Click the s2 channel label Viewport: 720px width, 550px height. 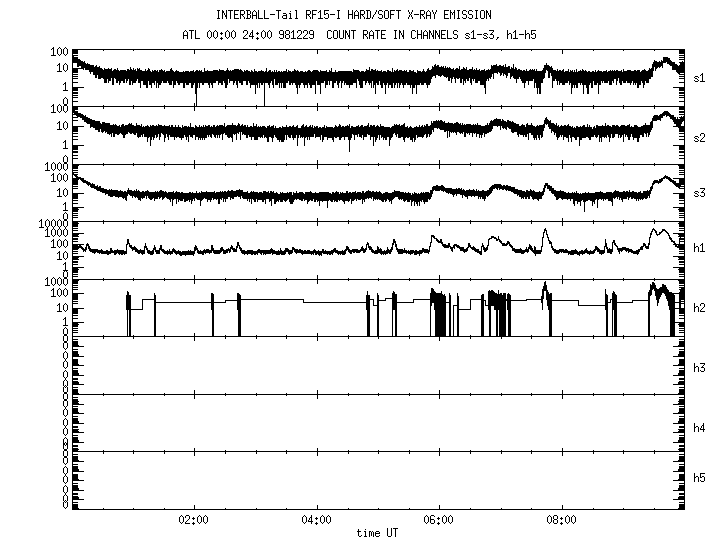[x=699, y=135]
